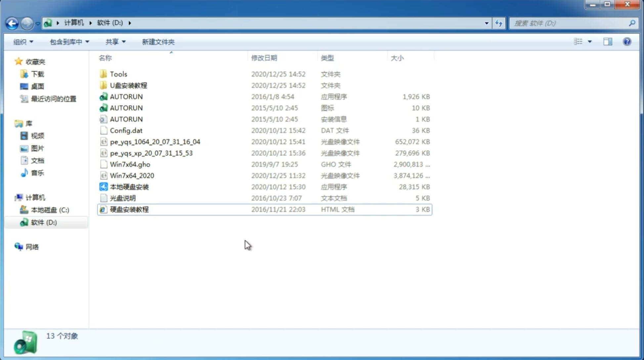Open Win7x64.gho ghost file

pyautogui.click(x=130, y=164)
